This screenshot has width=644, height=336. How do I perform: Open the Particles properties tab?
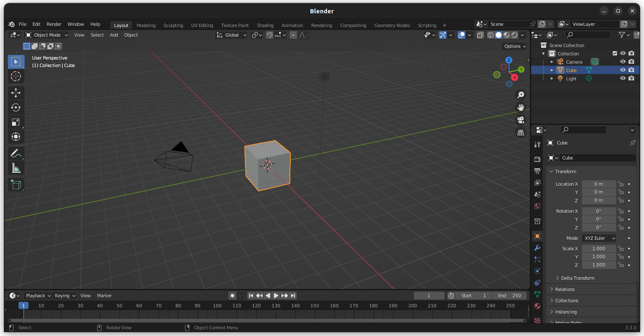(x=537, y=259)
